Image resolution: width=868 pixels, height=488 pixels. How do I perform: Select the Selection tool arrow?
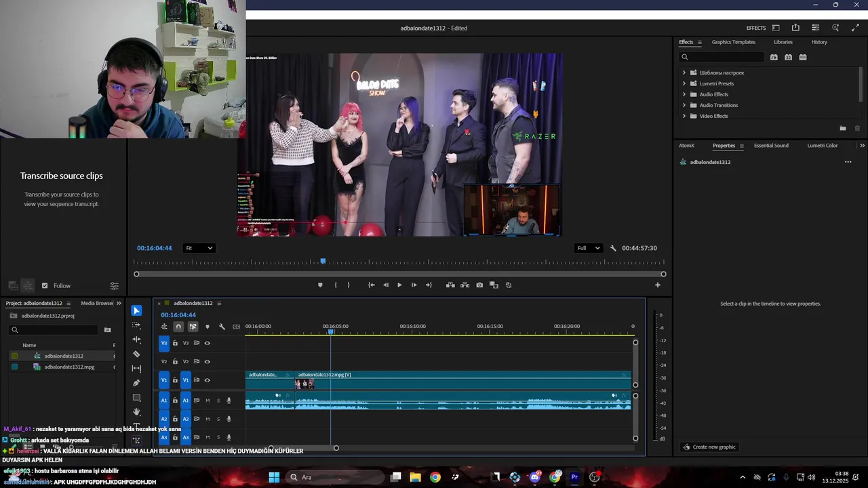136,310
